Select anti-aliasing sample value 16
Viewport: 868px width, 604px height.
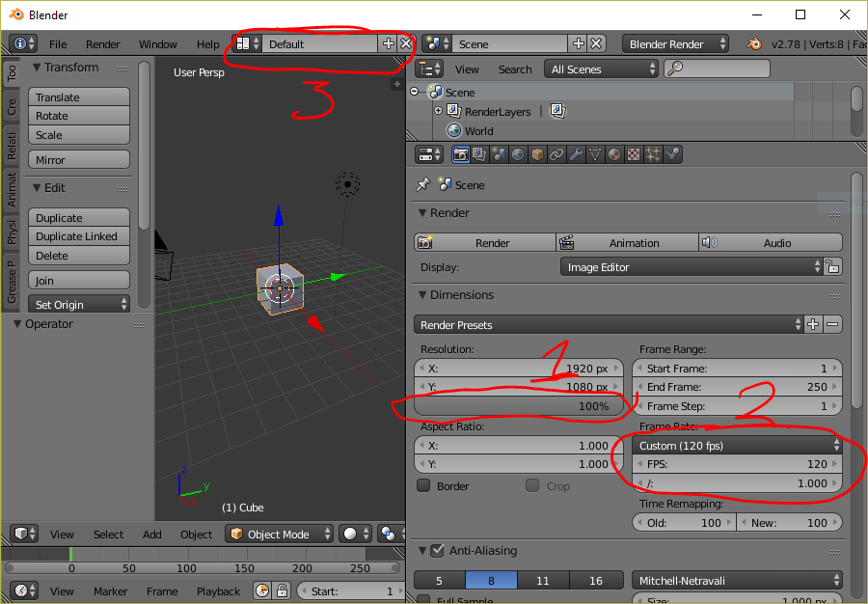pos(597,581)
